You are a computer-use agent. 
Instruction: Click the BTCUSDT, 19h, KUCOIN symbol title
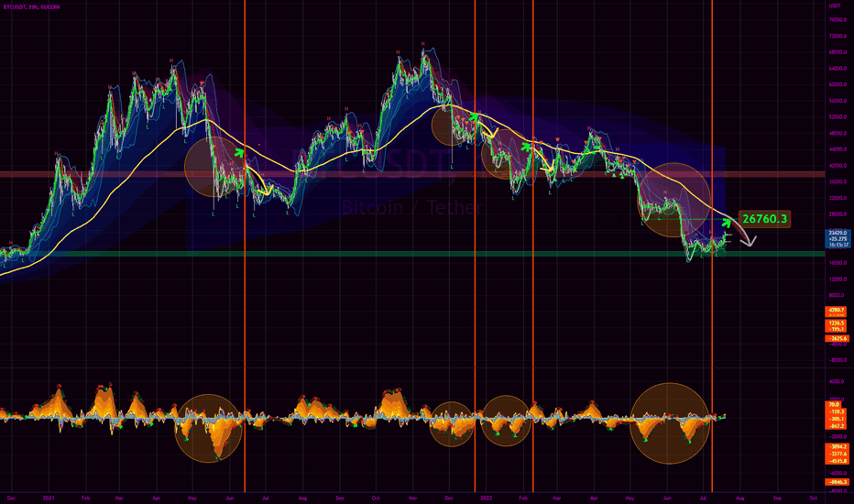[31, 7]
